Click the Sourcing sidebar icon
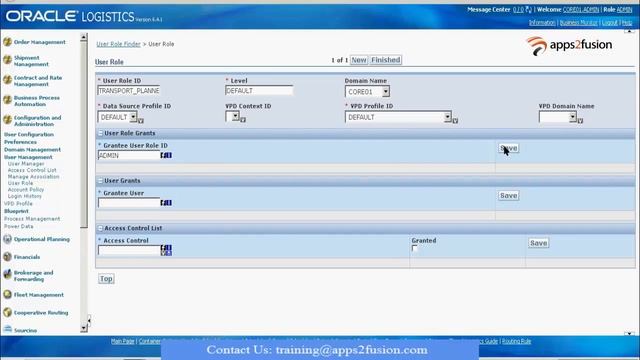 pos(7,329)
